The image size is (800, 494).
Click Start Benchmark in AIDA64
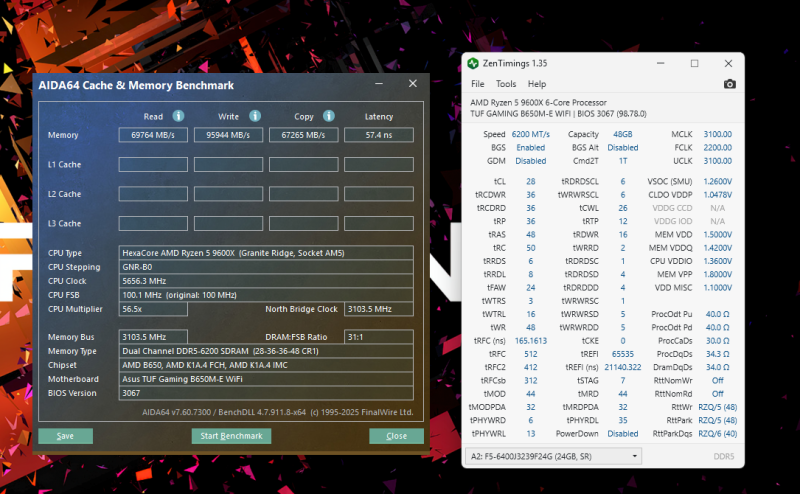tap(231, 436)
